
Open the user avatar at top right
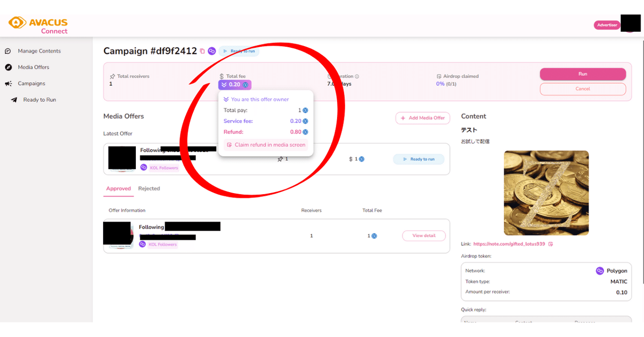tap(630, 24)
